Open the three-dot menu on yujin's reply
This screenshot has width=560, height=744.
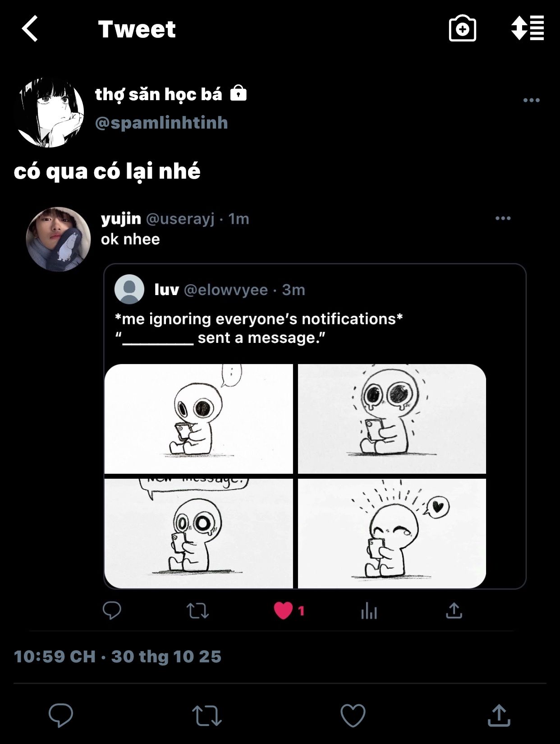(503, 218)
